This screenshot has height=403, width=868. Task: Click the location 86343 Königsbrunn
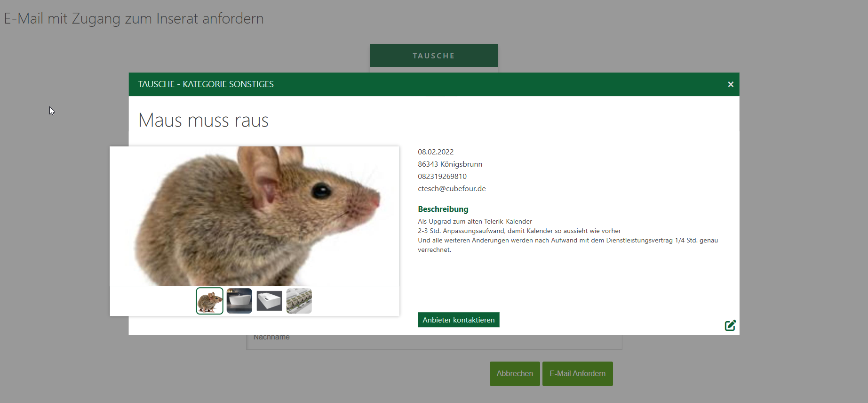450,164
